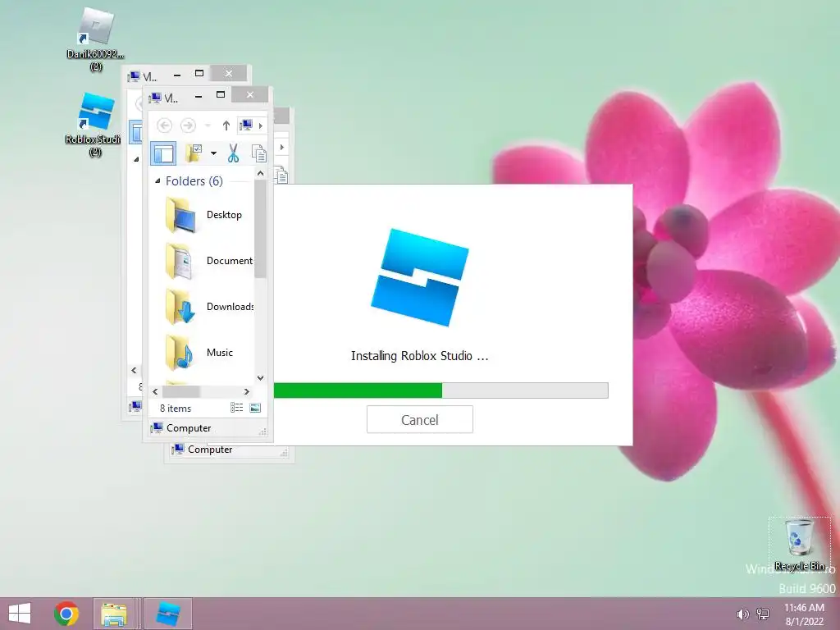Viewport: 840px width, 630px height.
Task: Collapse the group triangle in back Explorer
Action: point(136,159)
